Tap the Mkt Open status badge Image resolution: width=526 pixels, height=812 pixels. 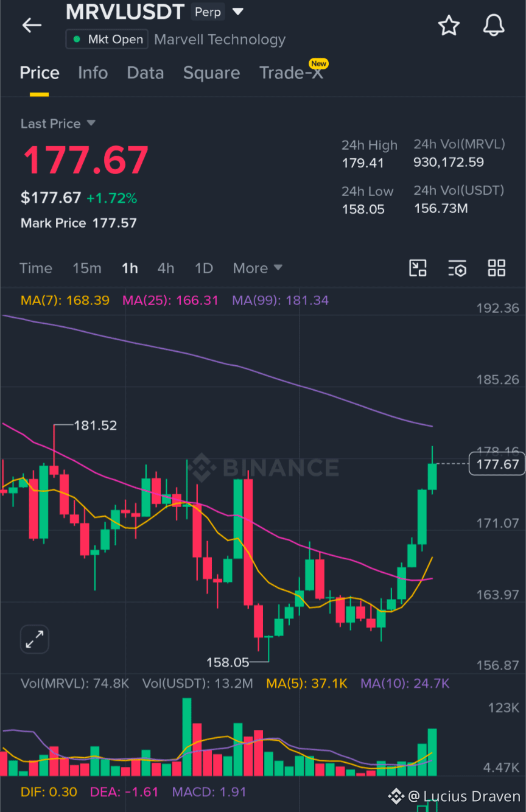pyautogui.click(x=107, y=40)
